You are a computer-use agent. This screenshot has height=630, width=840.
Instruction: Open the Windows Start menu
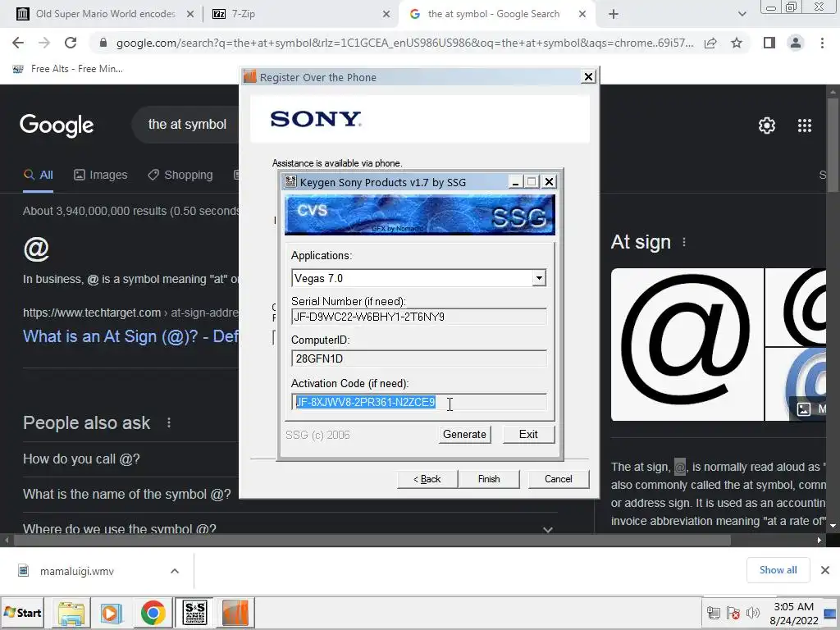tap(22, 613)
